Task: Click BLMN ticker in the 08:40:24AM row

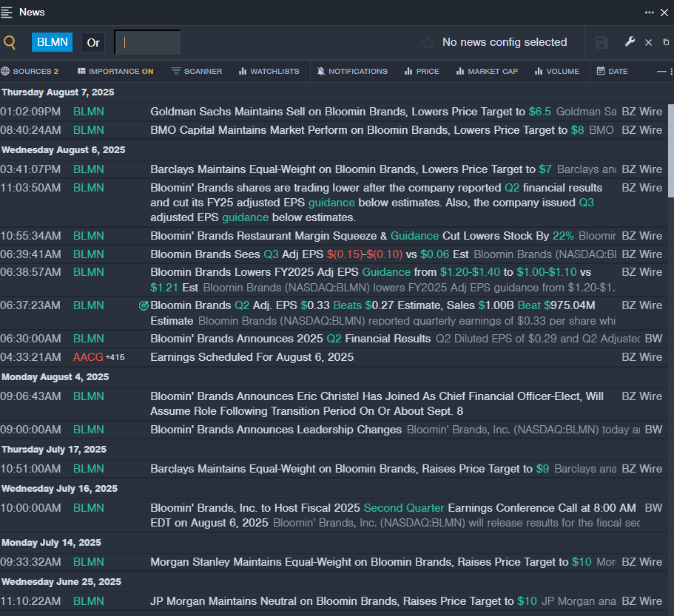Action: point(89,130)
